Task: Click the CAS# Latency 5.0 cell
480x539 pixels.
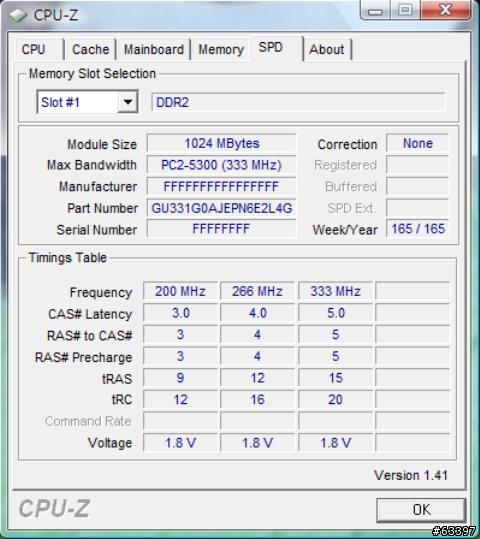Action: pos(336,313)
